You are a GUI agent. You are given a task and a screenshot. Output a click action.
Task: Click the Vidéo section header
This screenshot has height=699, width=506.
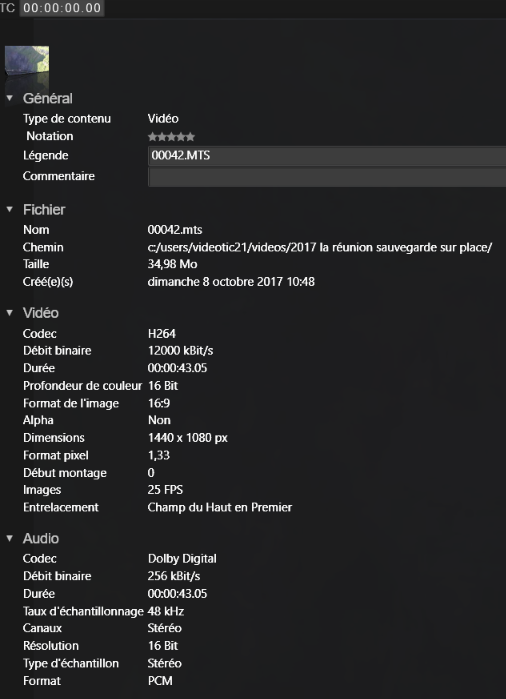(41, 312)
